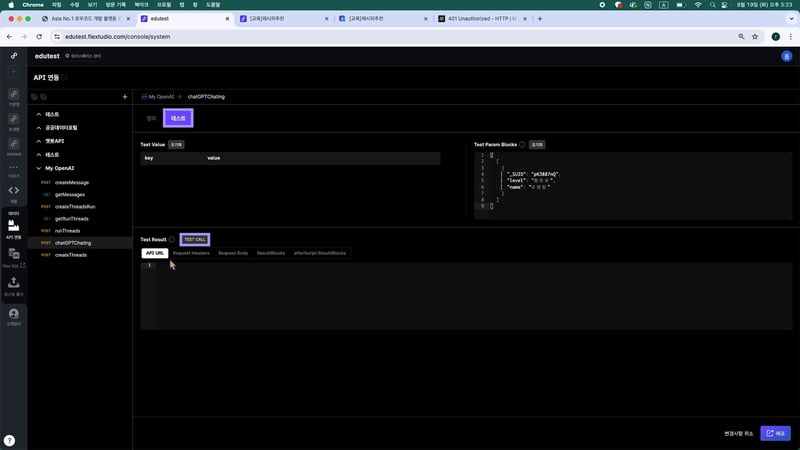The width and height of the screenshot is (800, 450).
Task: Select the getRunThreads API item
Action: point(74,218)
